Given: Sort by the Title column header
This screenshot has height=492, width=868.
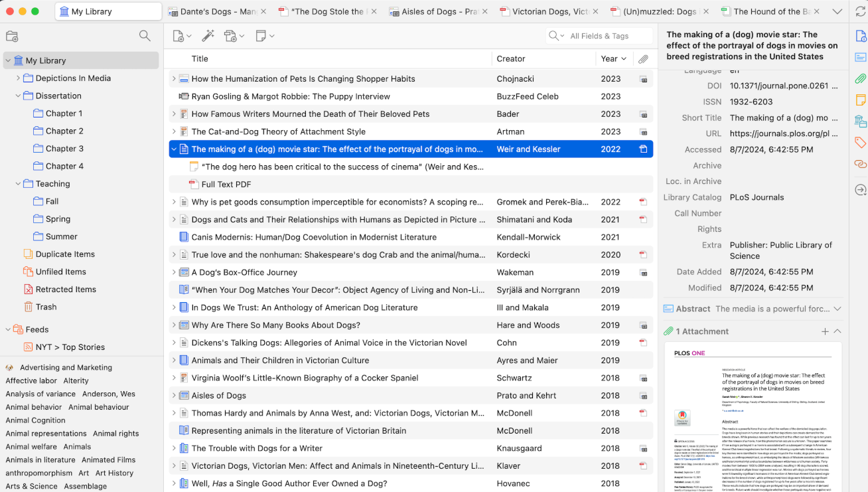Looking at the screenshot, I should tap(200, 58).
